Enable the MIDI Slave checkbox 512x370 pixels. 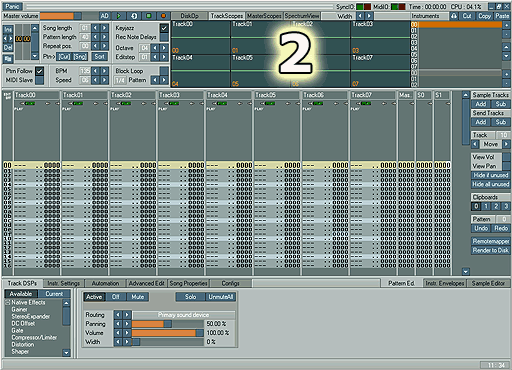(x=39, y=80)
